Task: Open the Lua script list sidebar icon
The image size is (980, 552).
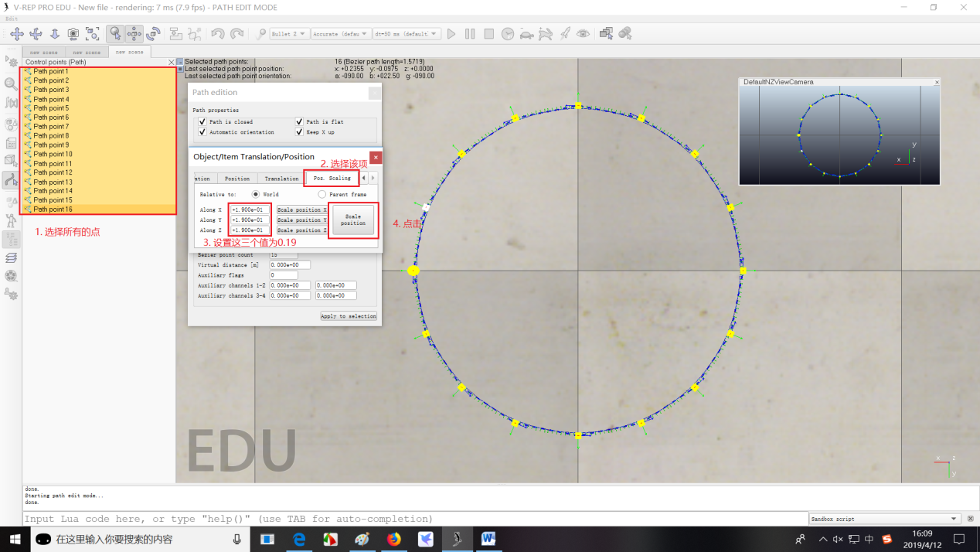Action: click(11, 143)
